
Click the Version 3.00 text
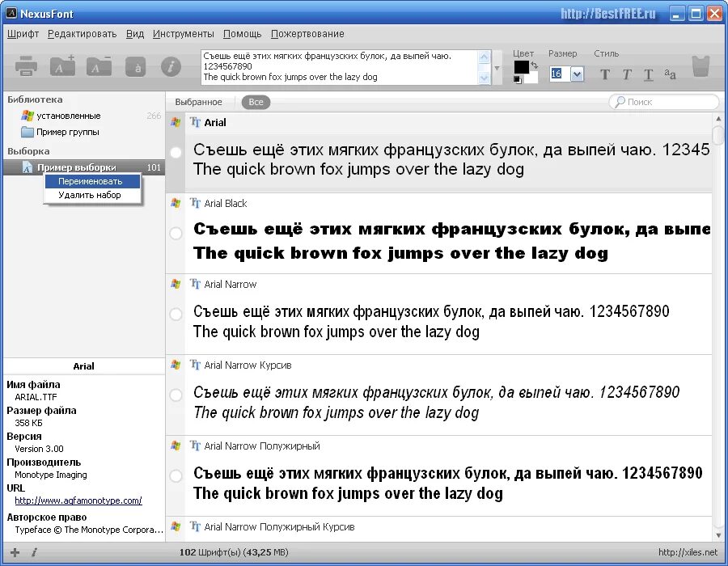39,449
